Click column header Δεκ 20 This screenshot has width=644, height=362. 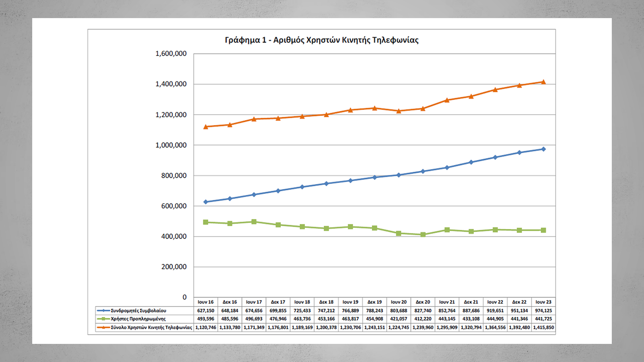[x=423, y=302]
